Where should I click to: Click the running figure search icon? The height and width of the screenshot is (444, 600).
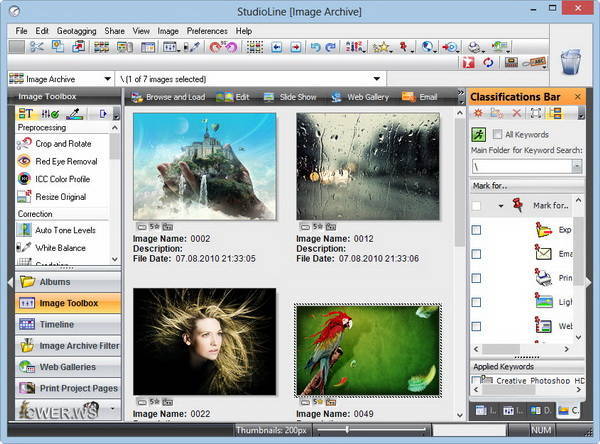(479, 134)
